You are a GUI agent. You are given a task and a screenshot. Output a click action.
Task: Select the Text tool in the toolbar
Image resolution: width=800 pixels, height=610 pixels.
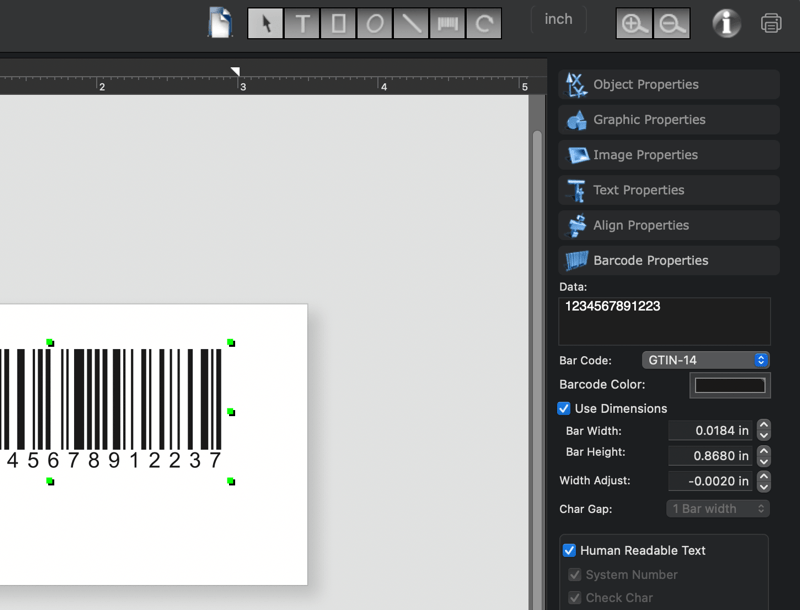click(x=302, y=23)
